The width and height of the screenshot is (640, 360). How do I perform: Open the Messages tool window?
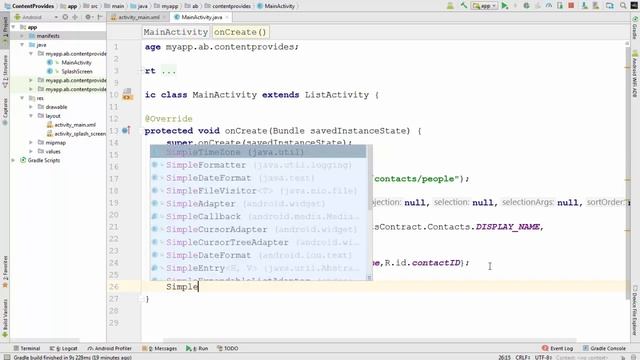(x=160, y=349)
